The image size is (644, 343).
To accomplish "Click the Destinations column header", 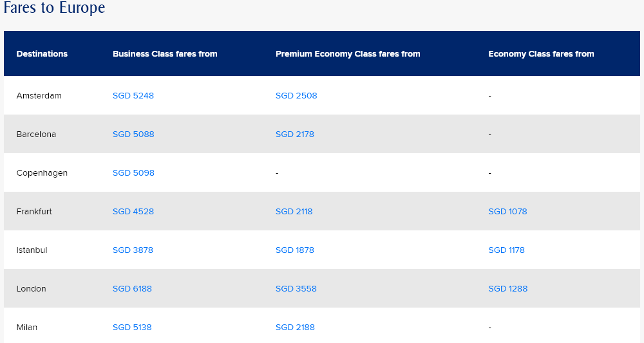I will pos(42,54).
